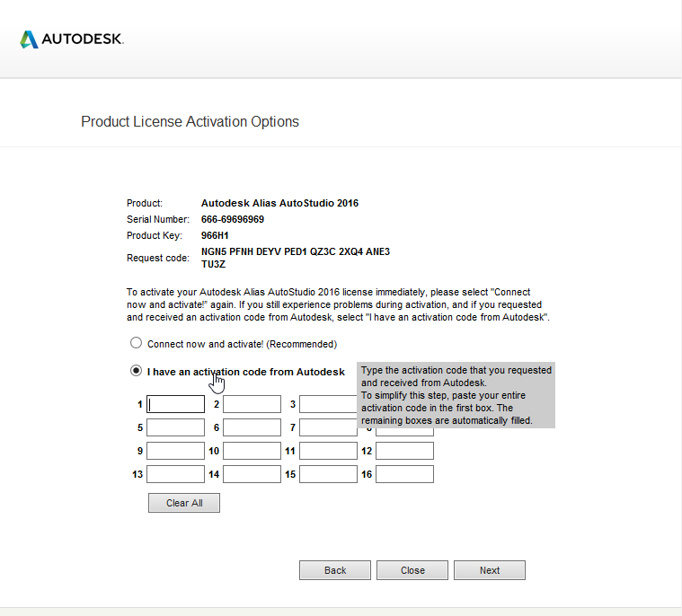The image size is (682, 616).
Task: Click the request code starting NGN5
Action: tap(296, 258)
